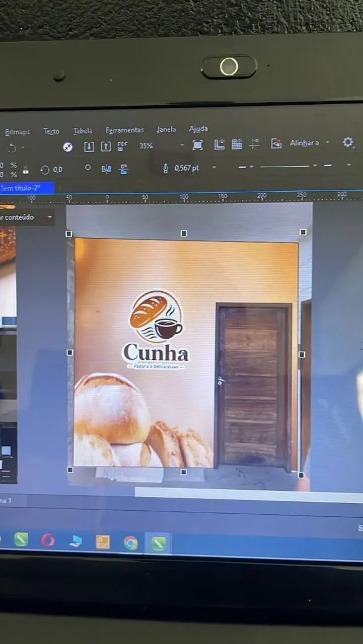This screenshot has width=363, height=644.
Task: Click the active CorelDRAW taskbar icon
Action: tap(159, 544)
